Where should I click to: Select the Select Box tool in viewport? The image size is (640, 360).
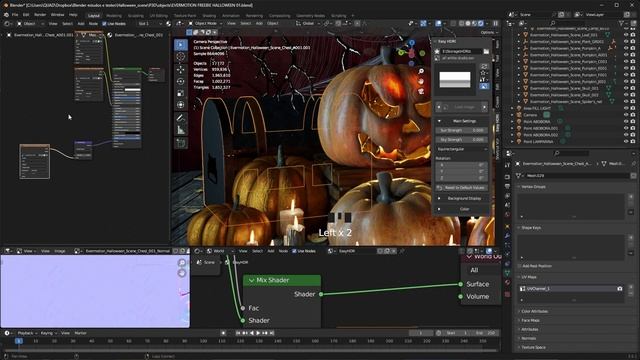click(x=181, y=45)
